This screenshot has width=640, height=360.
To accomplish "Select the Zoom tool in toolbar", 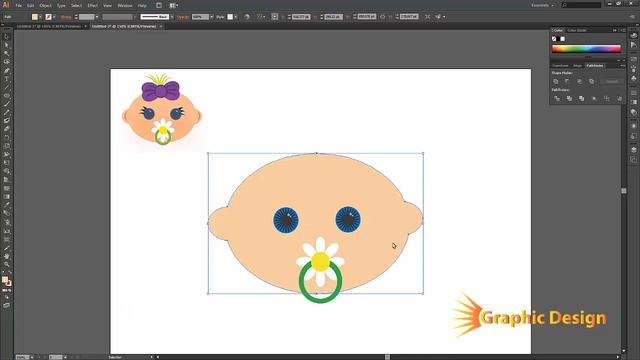I will (x=7, y=264).
